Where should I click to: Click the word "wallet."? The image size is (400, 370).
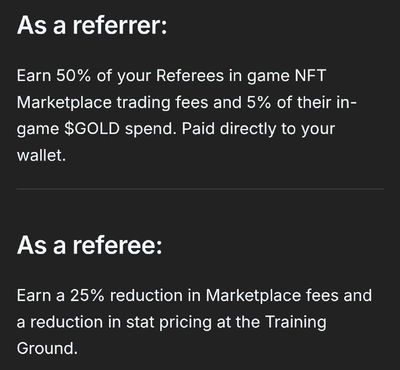pos(41,155)
